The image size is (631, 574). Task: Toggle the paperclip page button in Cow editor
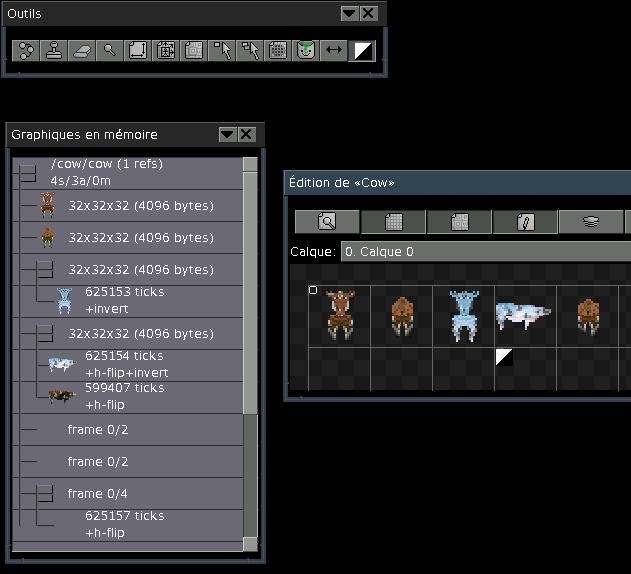[x=525, y=221]
